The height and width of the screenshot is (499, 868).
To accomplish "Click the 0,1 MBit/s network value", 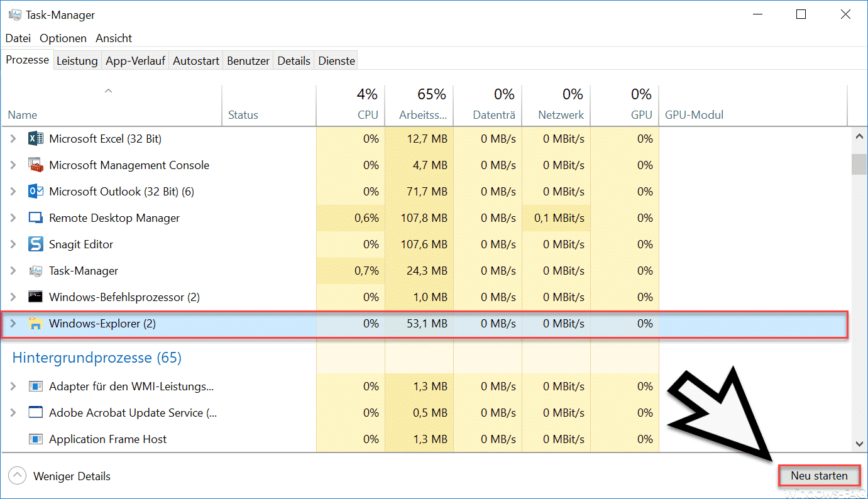I will tap(559, 218).
